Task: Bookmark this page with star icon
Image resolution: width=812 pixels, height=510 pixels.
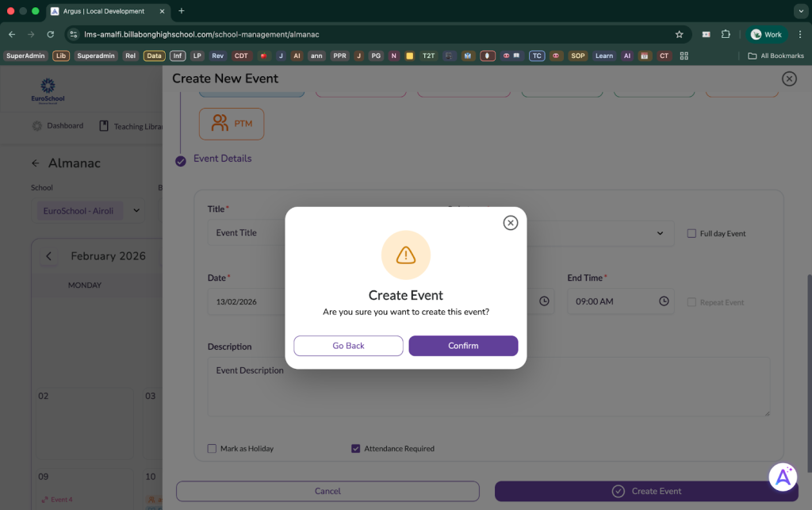Action: pyautogui.click(x=679, y=35)
